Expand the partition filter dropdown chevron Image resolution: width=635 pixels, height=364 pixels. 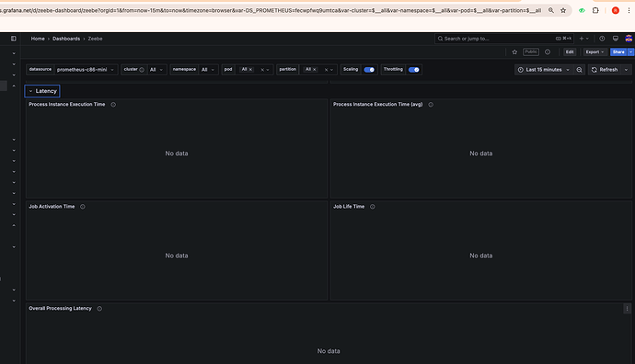pos(331,70)
